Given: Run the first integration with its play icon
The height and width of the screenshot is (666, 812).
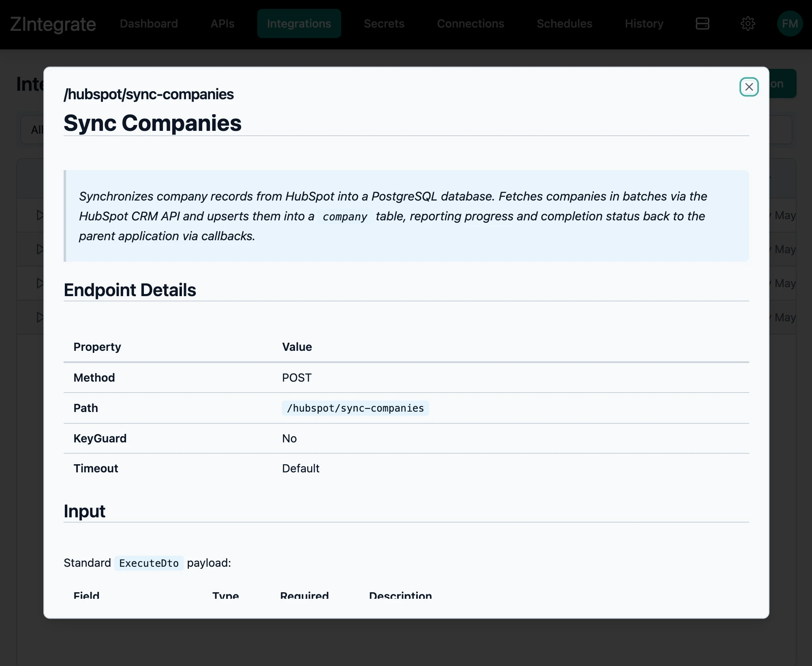Looking at the screenshot, I should 39,216.
